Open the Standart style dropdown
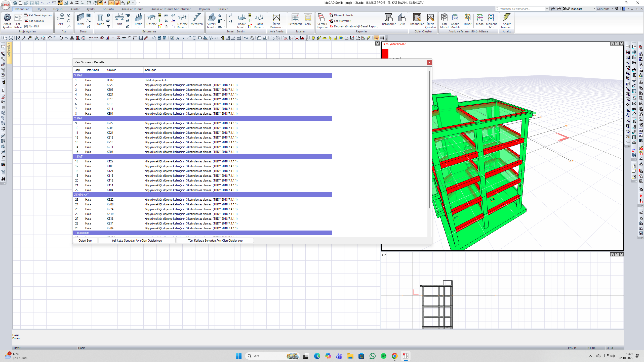 click(594, 9)
